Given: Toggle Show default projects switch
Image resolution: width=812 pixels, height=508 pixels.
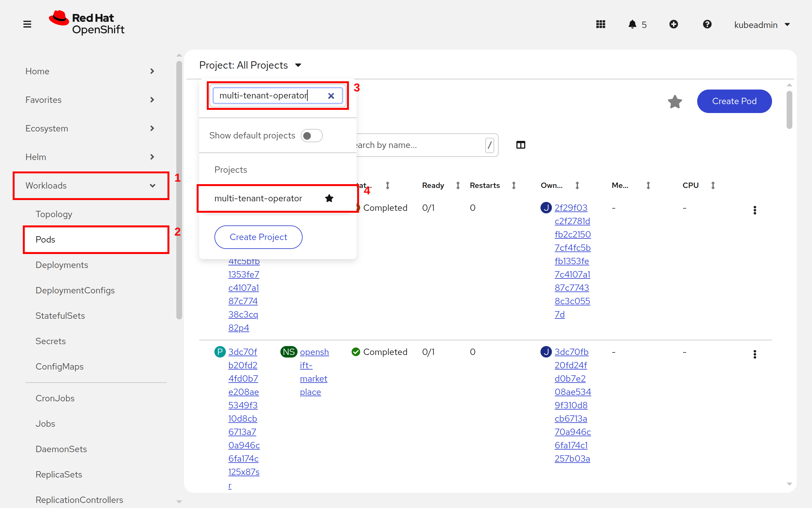Looking at the screenshot, I should point(311,135).
